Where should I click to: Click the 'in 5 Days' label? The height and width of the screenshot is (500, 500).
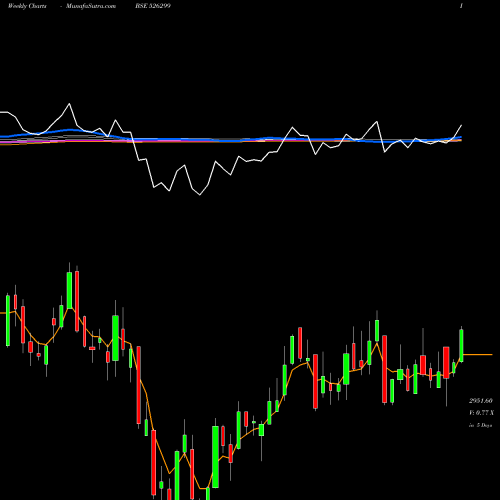point(481,425)
